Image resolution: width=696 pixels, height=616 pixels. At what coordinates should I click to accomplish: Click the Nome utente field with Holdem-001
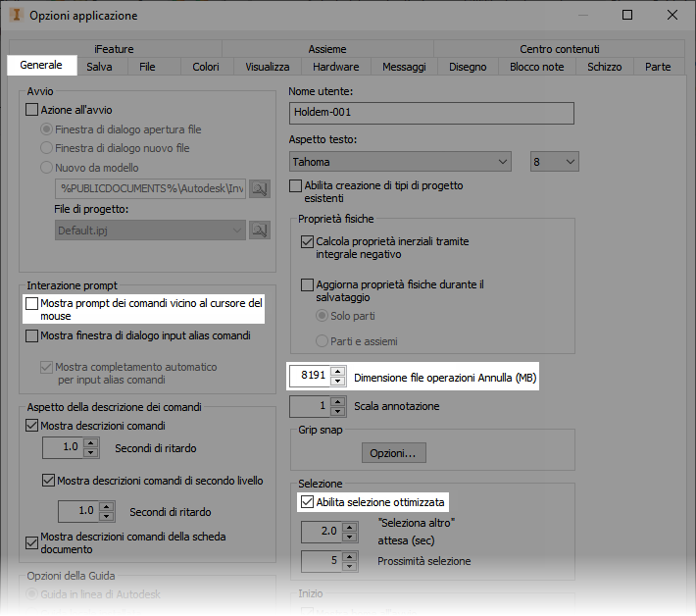point(431,113)
